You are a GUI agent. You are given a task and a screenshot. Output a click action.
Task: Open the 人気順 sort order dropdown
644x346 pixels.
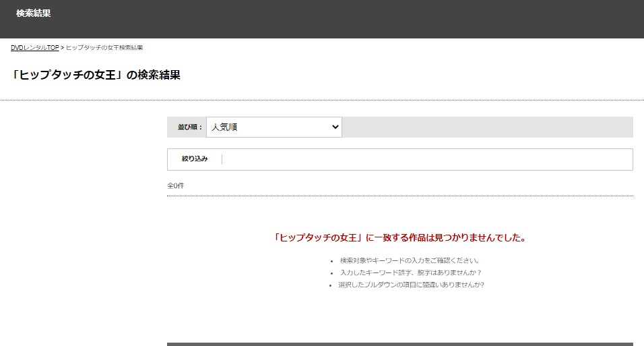(274, 127)
